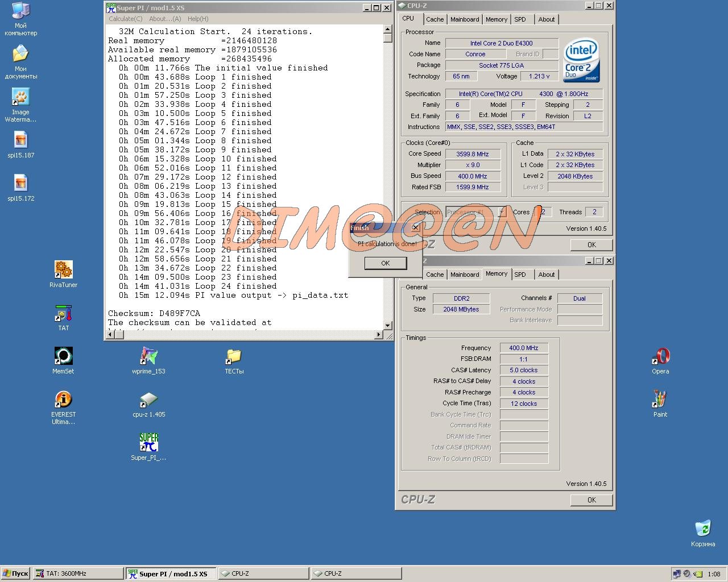Screen dimensions: 728x582
Task: Click Super PI vertical scrollbar down arrow
Action: pos(388,326)
